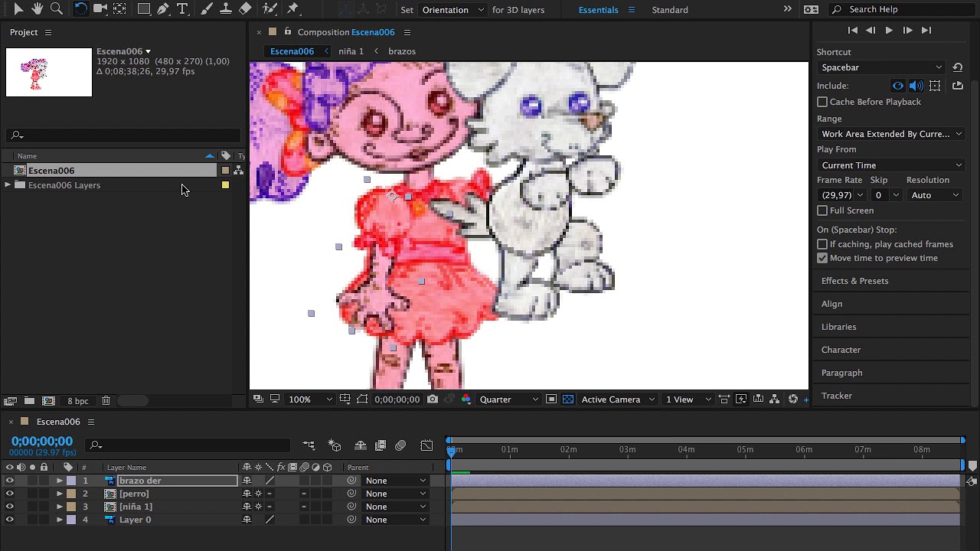Click reset exposure icon in viewer
The image size is (980, 551).
793,399
